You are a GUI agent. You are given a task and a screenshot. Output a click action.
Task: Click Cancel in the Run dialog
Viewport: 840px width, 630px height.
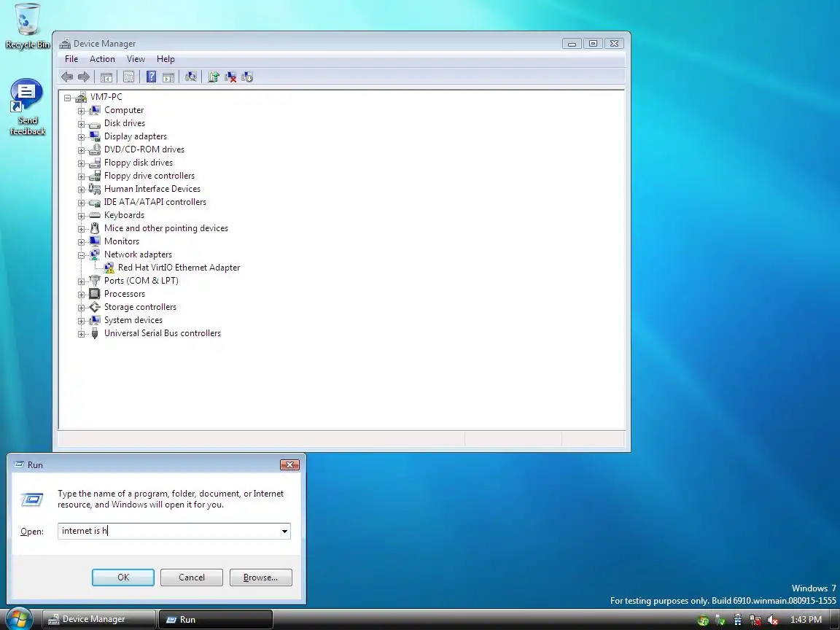click(x=192, y=577)
